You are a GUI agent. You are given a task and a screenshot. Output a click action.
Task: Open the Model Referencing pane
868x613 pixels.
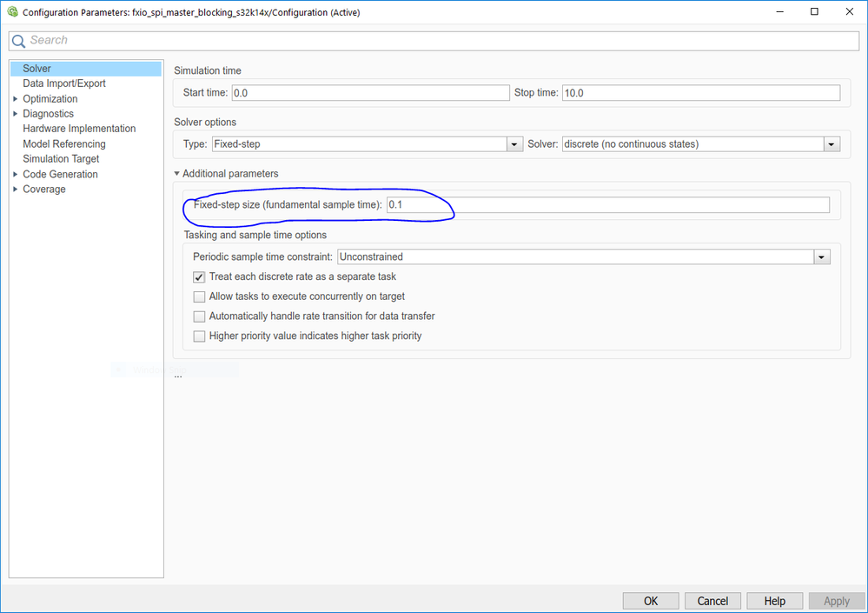(x=64, y=144)
